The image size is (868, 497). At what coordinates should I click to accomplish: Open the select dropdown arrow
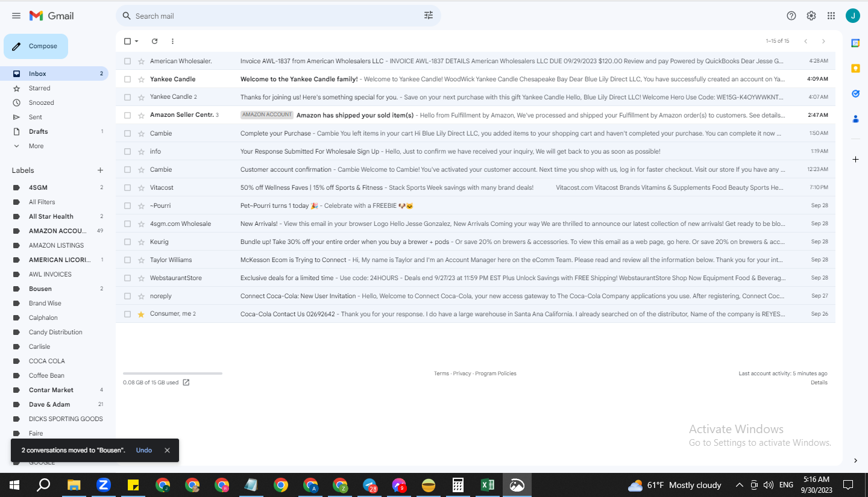coord(137,41)
